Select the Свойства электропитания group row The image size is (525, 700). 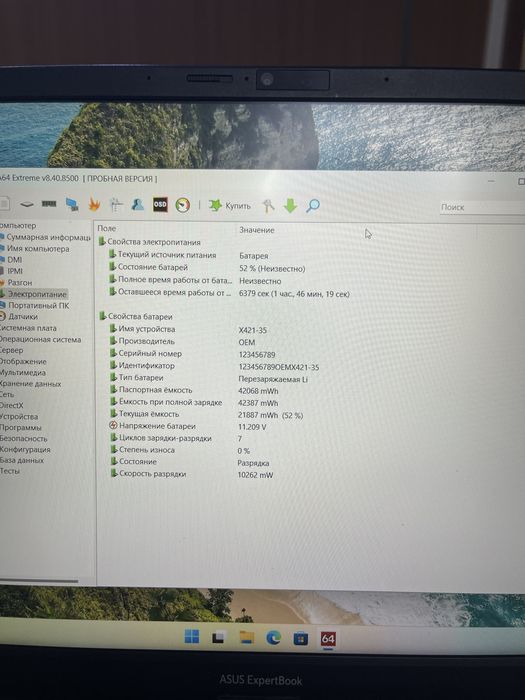click(x=150, y=242)
